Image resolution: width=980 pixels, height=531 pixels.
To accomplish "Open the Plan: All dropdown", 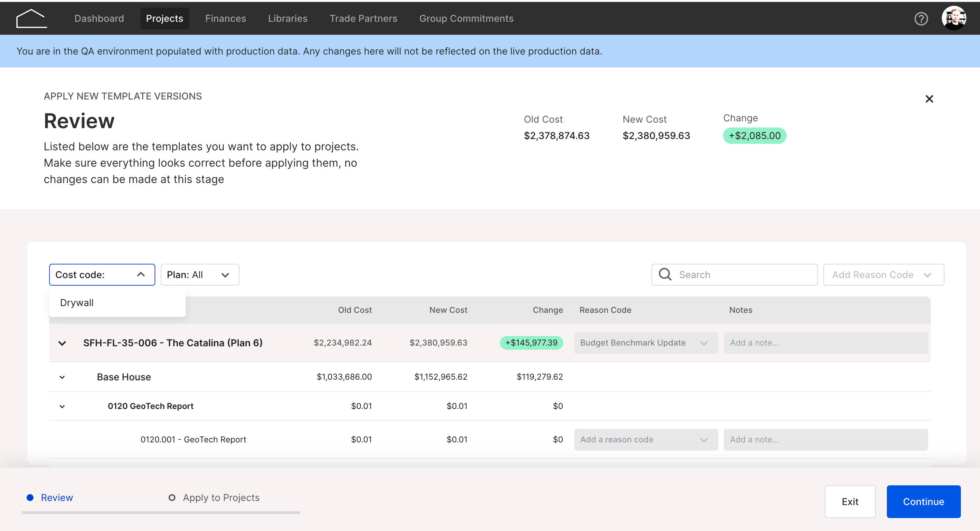I will point(200,274).
